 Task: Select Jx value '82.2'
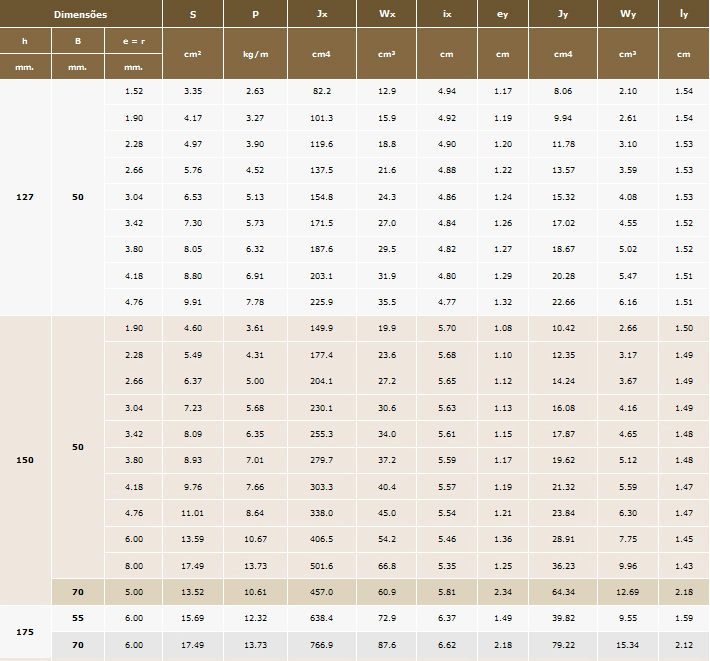pyautogui.click(x=322, y=91)
